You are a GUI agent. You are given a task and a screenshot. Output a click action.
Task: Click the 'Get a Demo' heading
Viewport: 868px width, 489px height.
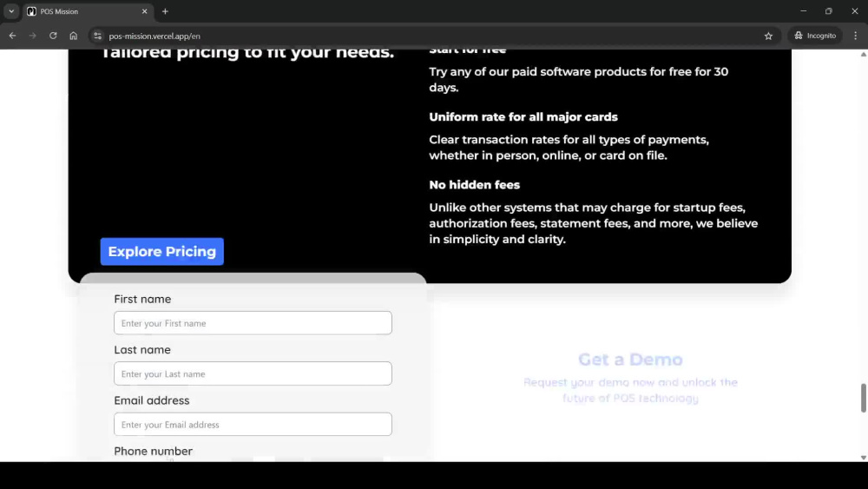630,360
